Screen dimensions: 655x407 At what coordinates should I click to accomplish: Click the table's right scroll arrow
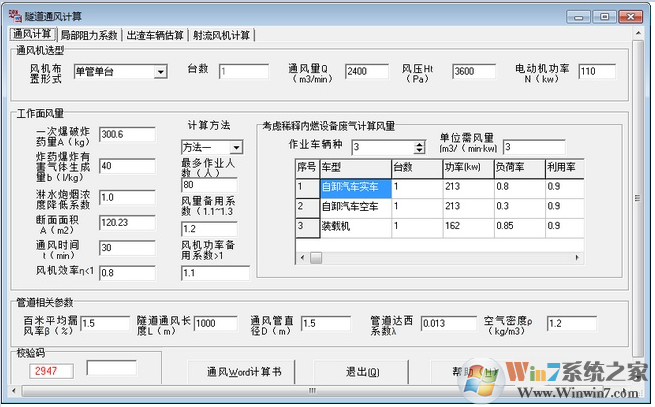click(x=577, y=257)
